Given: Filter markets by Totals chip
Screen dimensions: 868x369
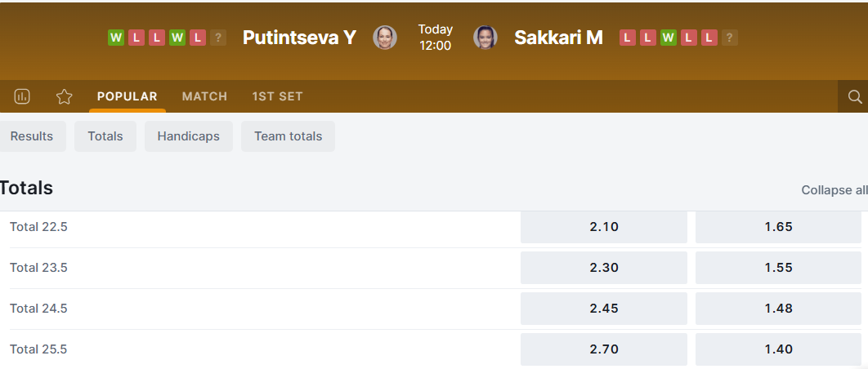Looking at the screenshot, I should (x=105, y=136).
